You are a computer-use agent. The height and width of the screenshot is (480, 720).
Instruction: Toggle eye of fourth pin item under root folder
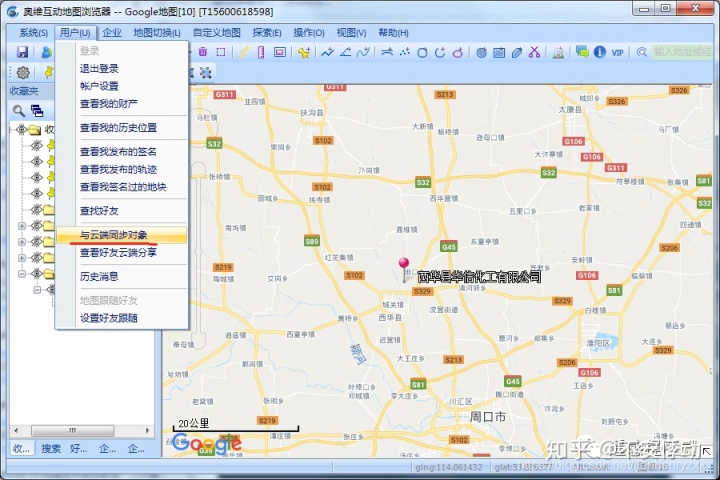click(x=37, y=193)
